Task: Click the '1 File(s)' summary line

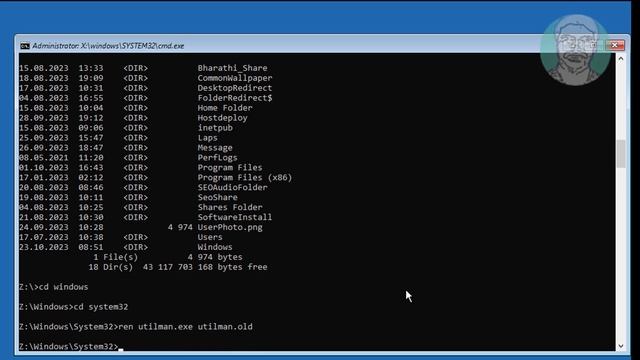Action: coord(168,257)
